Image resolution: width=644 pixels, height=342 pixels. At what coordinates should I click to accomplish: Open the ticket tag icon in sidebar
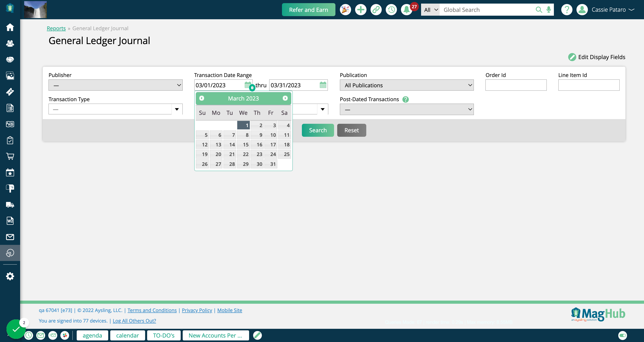point(10,92)
